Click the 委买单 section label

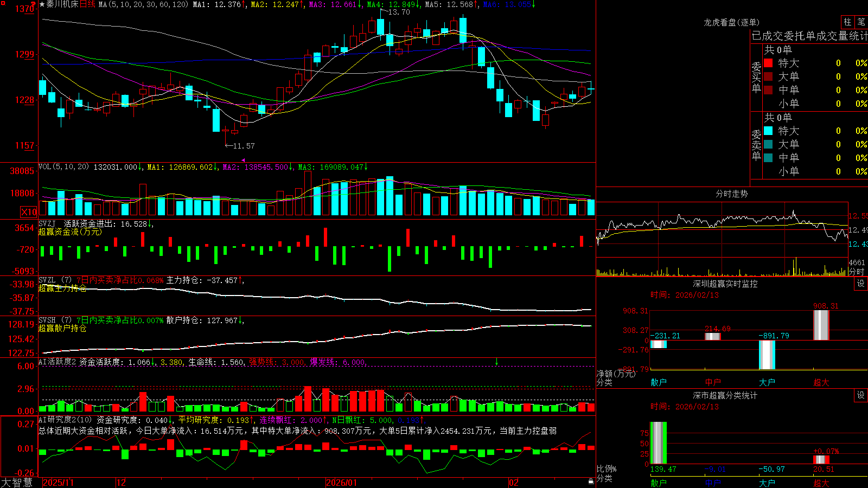pos(756,78)
